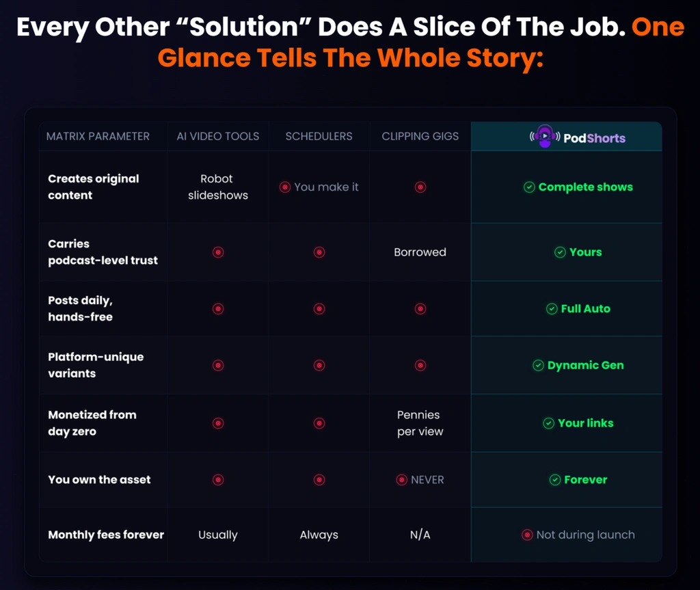700x590 pixels.
Task: Click the Dynamic Gen text
Action: pos(586,365)
